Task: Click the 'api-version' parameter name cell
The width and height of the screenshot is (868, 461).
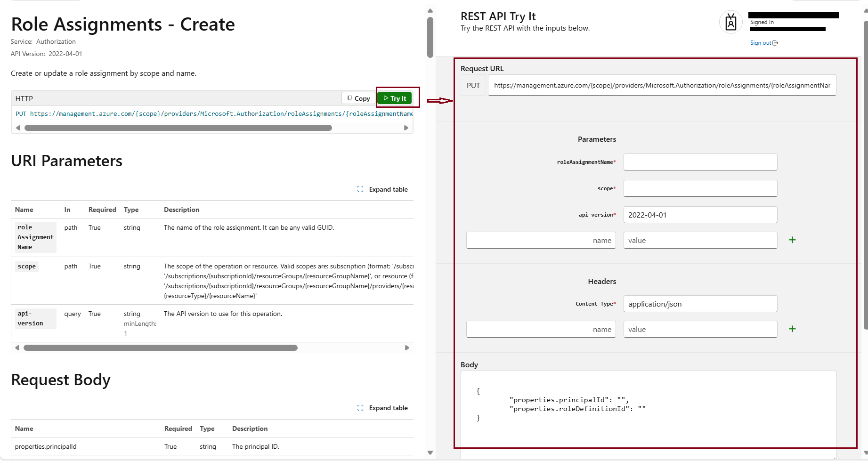Action: [x=35, y=318]
